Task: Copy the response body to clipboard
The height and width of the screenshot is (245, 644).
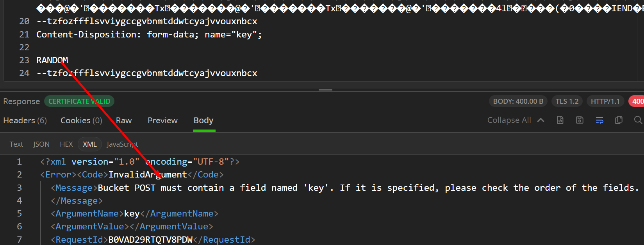Action: (x=619, y=120)
